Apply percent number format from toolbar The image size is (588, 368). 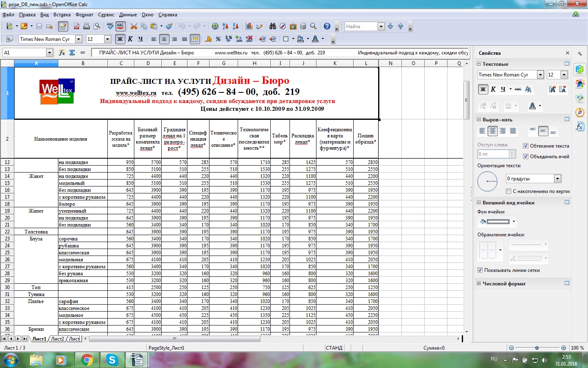point(218,39)
